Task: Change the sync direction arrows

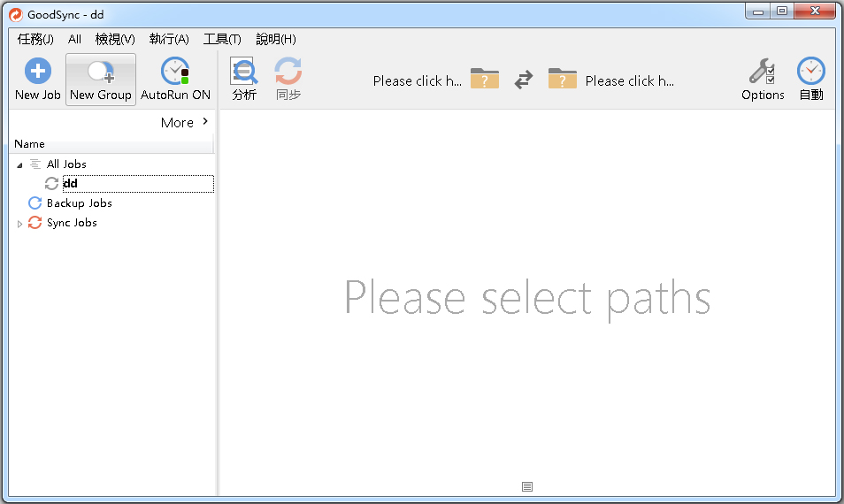Action: pos(523,80)
